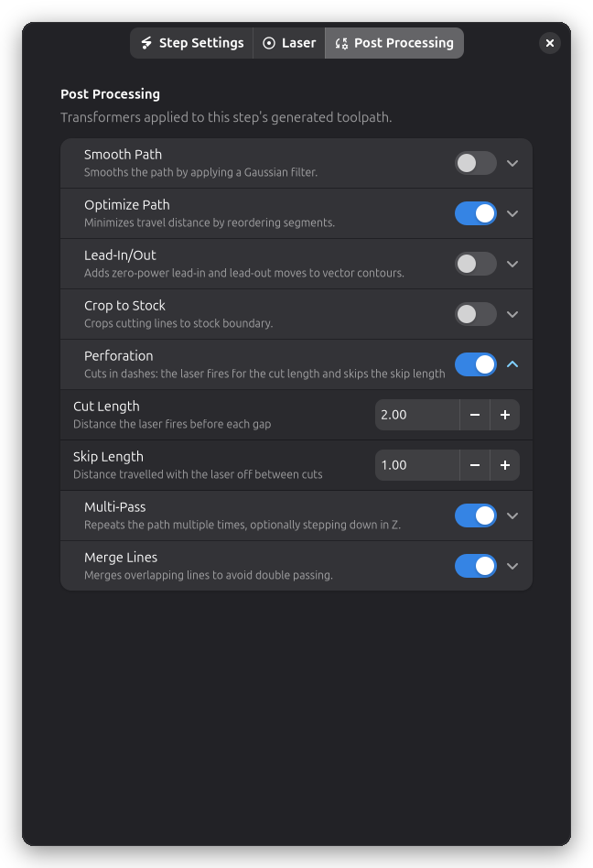Turn on Lead-In/Out switch
Viewport: 593px width, 868px height.
[x=476, y=264]
